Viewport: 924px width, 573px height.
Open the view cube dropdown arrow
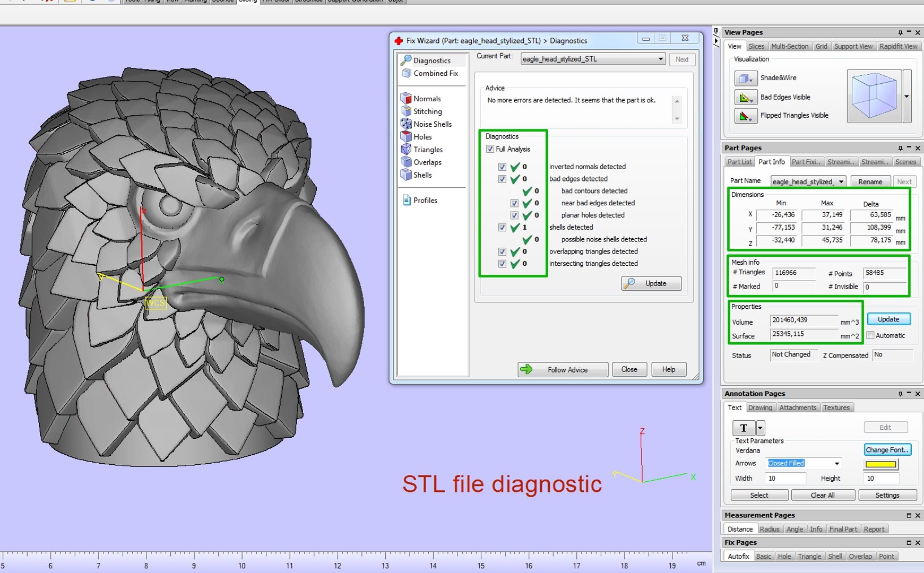pyautogui.click(x=907, y=96)
